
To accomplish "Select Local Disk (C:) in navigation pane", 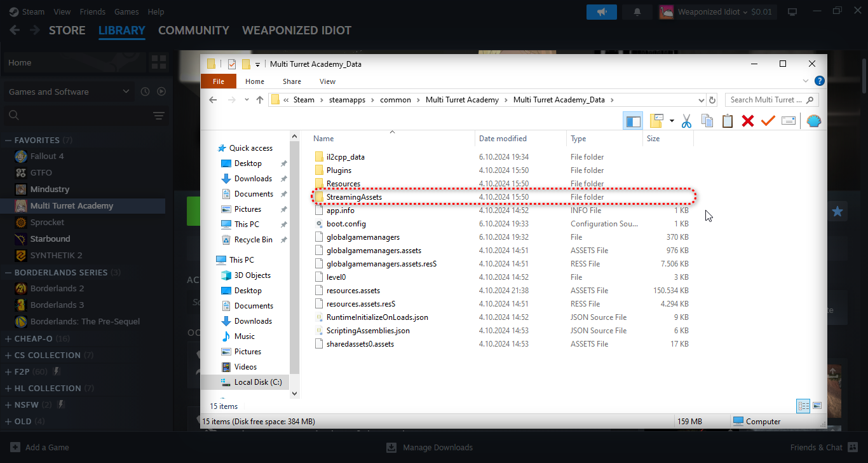I will point(251,382).
